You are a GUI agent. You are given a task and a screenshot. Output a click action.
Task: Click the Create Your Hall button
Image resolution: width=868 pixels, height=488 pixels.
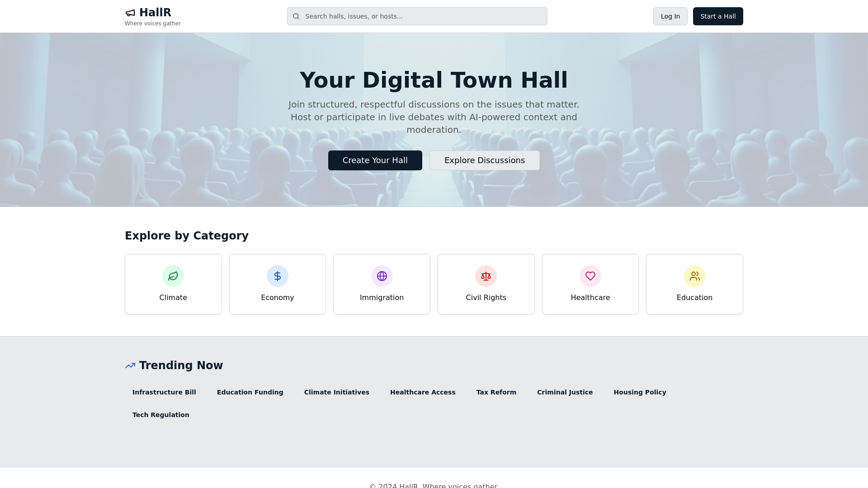[375, 160]
